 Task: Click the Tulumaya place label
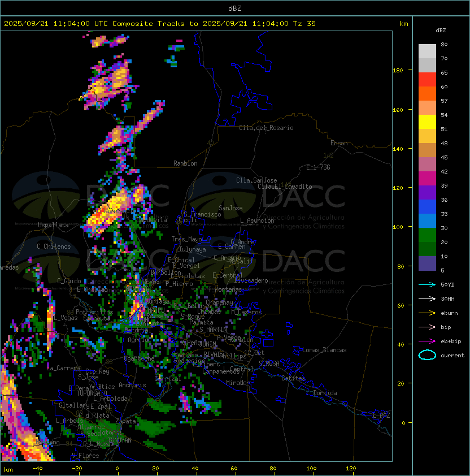click(193, 249)
